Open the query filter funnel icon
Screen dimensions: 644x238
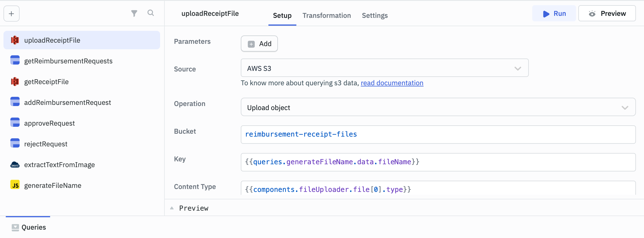134,13
